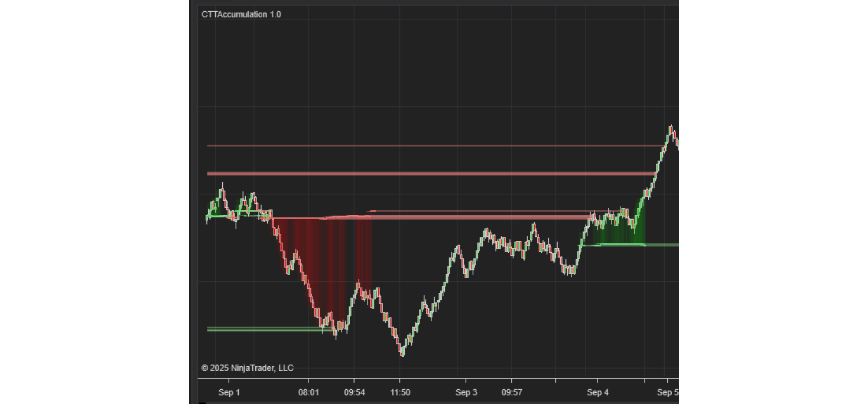Screen dimensions: 868x404
Task: Select the 09:54 time axis label
Action: click(x=354, y=392)
